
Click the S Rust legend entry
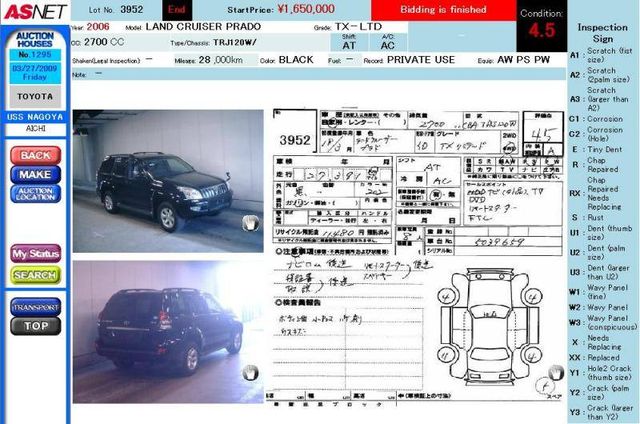click(587, 218)
